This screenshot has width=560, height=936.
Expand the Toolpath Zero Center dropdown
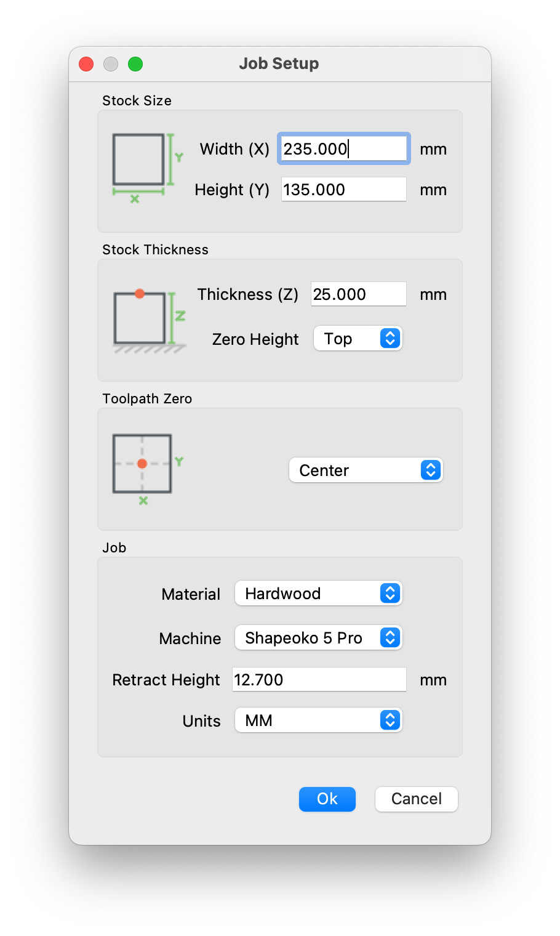point(366,470)
